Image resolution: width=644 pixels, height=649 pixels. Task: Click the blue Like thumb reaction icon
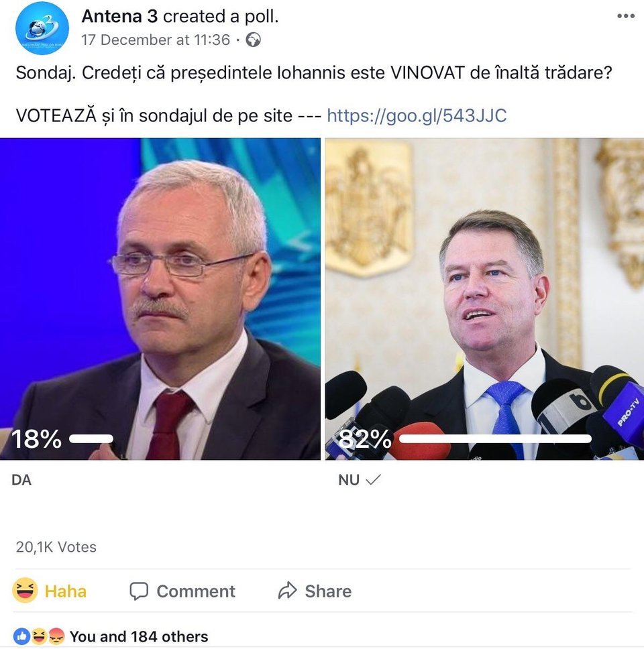point(21,636)
